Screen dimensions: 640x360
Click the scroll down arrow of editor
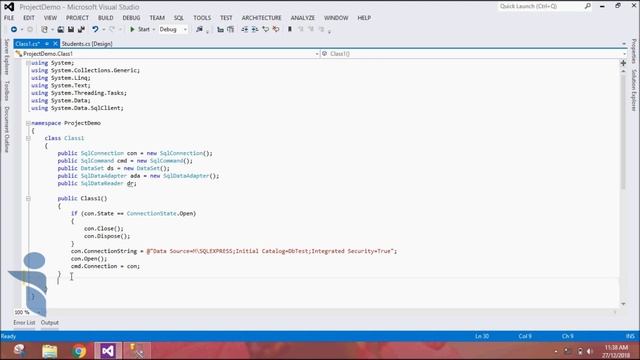tap(623, 304)
